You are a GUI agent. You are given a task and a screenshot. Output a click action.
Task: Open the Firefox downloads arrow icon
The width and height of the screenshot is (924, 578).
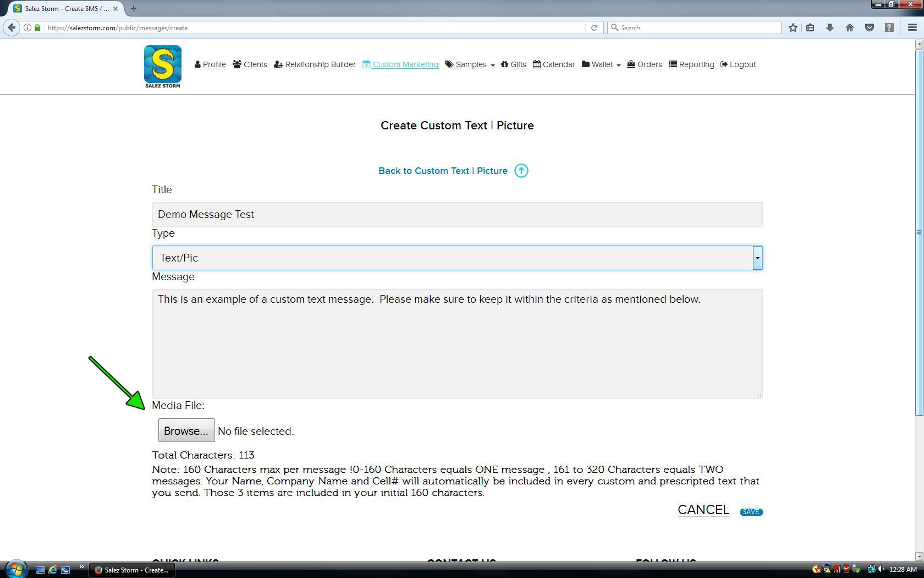click(830, 28)
